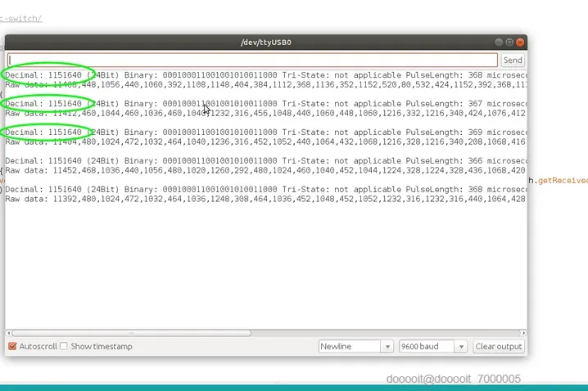
Task: Click the Newline dropdown arrow
Action: click(387, 347)
